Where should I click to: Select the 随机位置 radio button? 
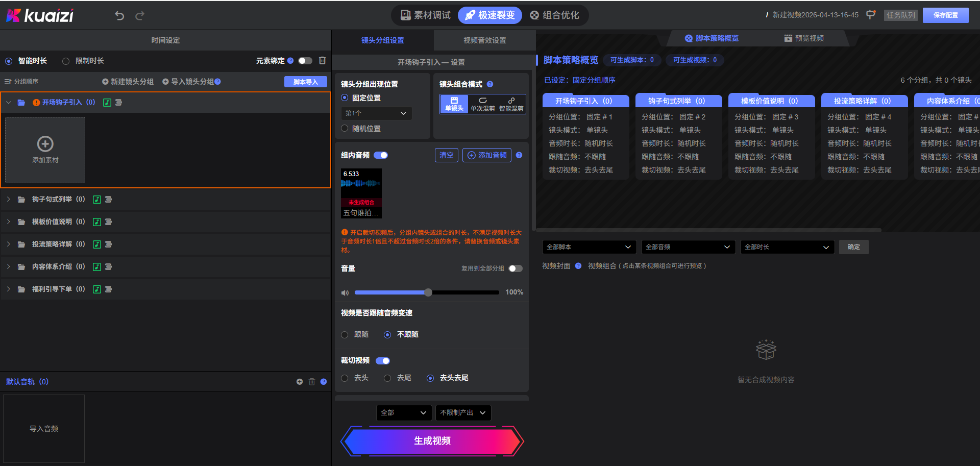click(x=345, y=129)
